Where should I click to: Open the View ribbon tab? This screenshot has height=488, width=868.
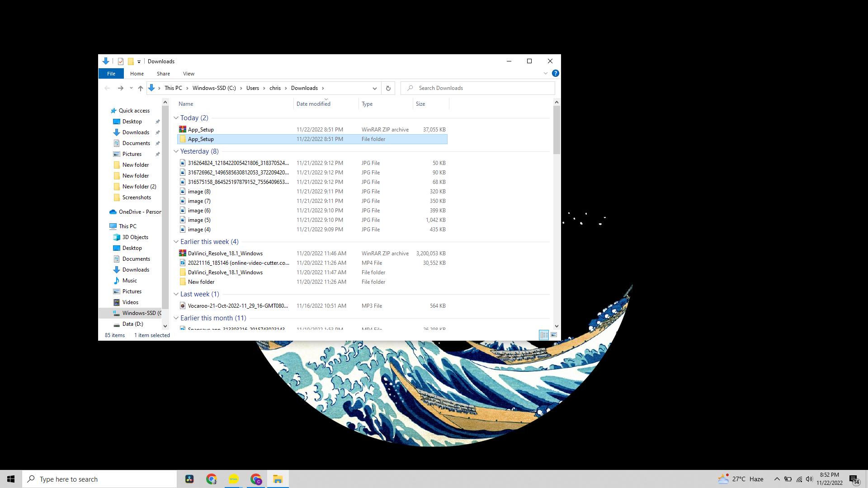[189, 74]
